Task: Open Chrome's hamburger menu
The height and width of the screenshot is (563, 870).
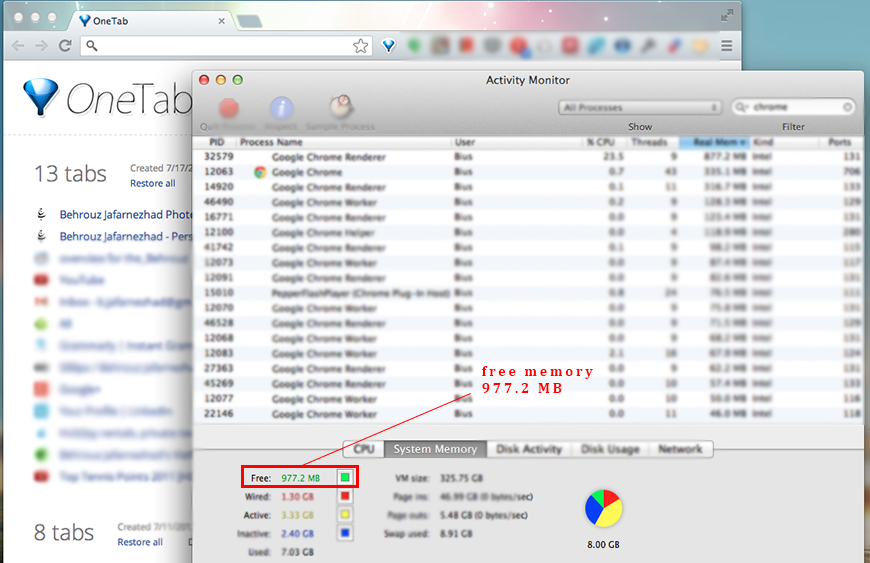Action: coord(727,45)
